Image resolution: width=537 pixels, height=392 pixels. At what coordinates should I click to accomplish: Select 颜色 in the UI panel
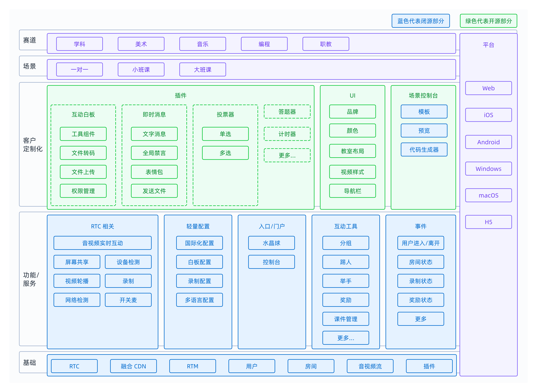tap(352, 131)
